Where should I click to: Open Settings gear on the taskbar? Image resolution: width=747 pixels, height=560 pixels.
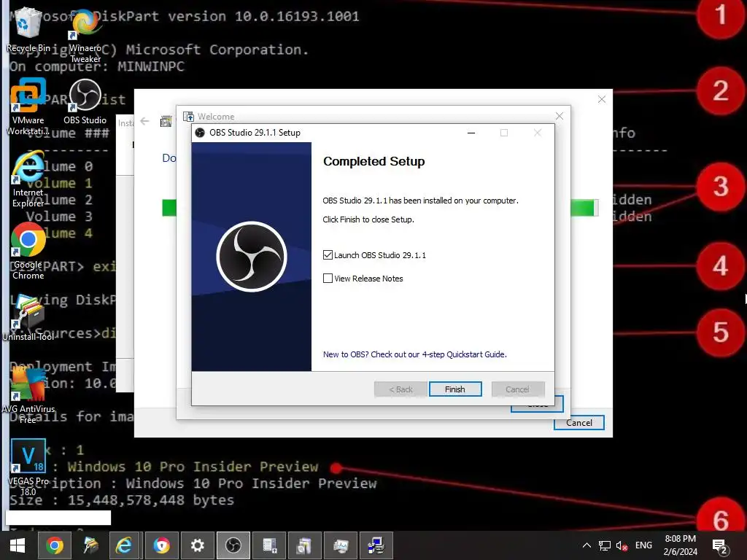pos(197,545)
